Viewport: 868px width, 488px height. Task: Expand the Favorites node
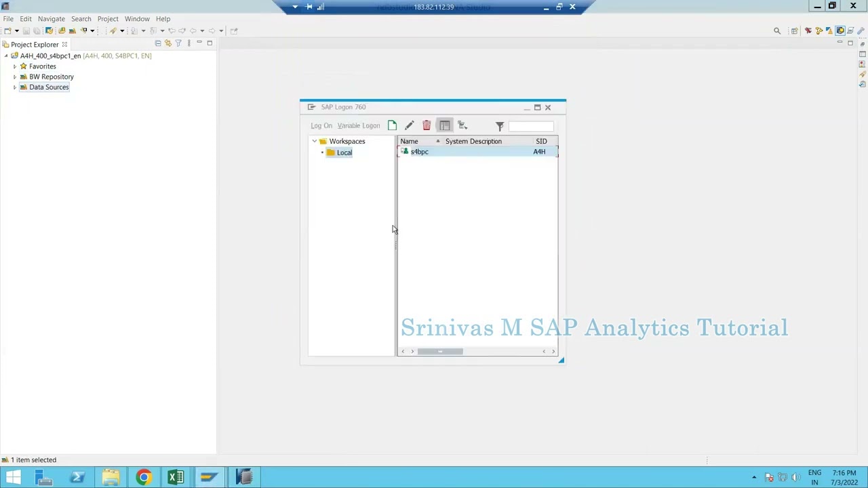15,66
